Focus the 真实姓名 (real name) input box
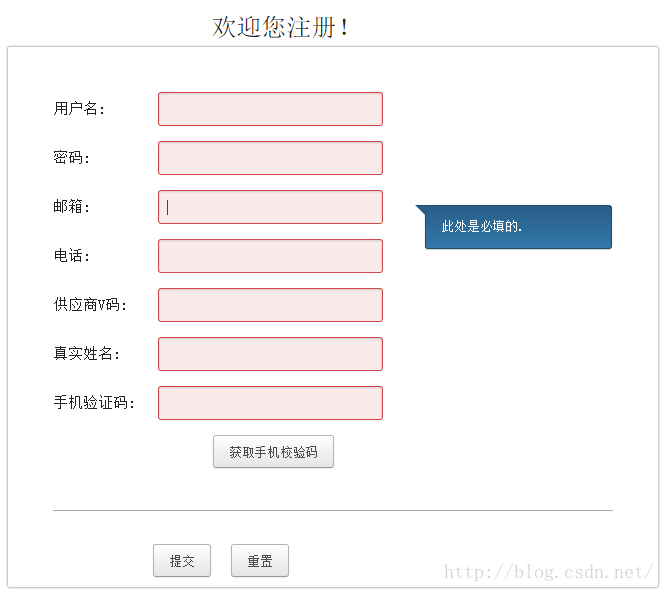Viewport: 666px width, 592px height. pyautogui.click(x=270, y=354)
